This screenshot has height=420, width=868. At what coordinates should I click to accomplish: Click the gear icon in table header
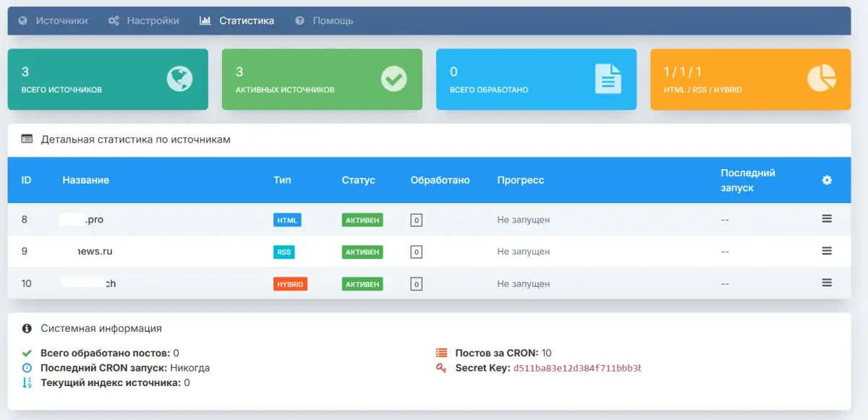pyautogui.click(x=827, y=180)
